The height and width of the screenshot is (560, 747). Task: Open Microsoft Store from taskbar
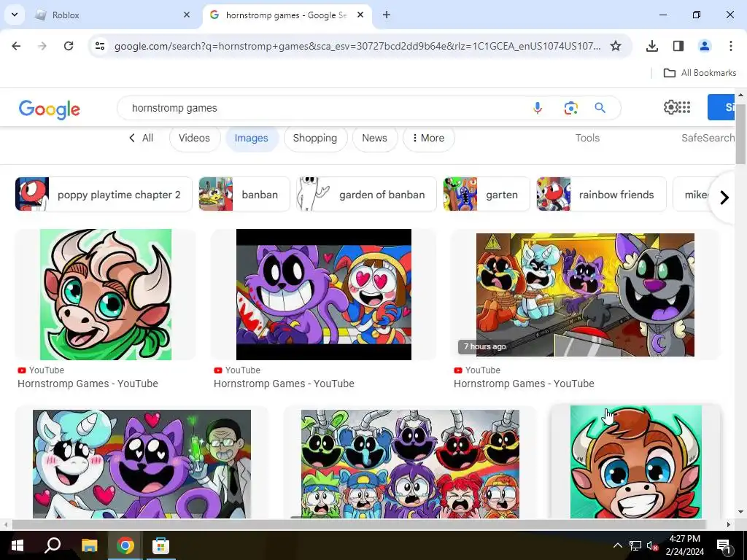[161, 545]
